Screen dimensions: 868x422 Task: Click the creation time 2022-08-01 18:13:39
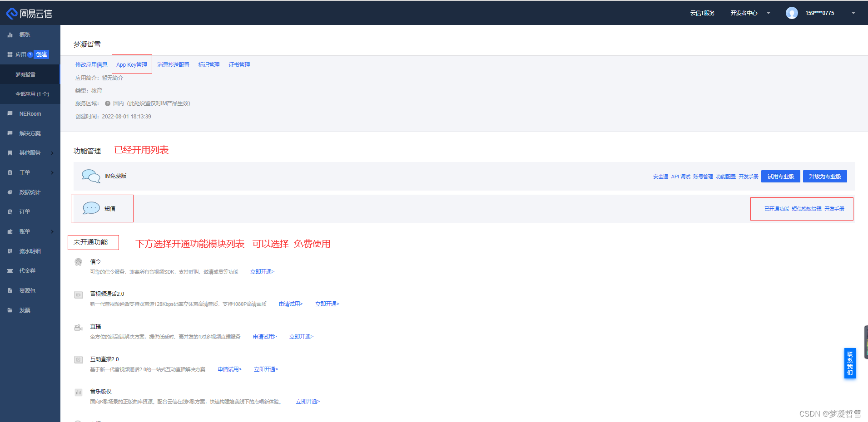tap(127, 117)
